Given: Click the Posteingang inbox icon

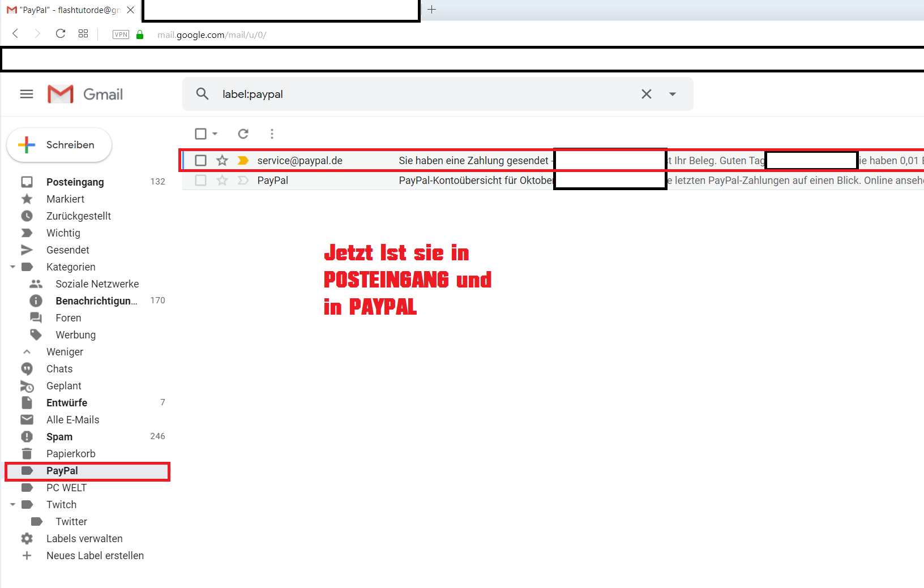Looking at the screenshot, I should (27, 182).
